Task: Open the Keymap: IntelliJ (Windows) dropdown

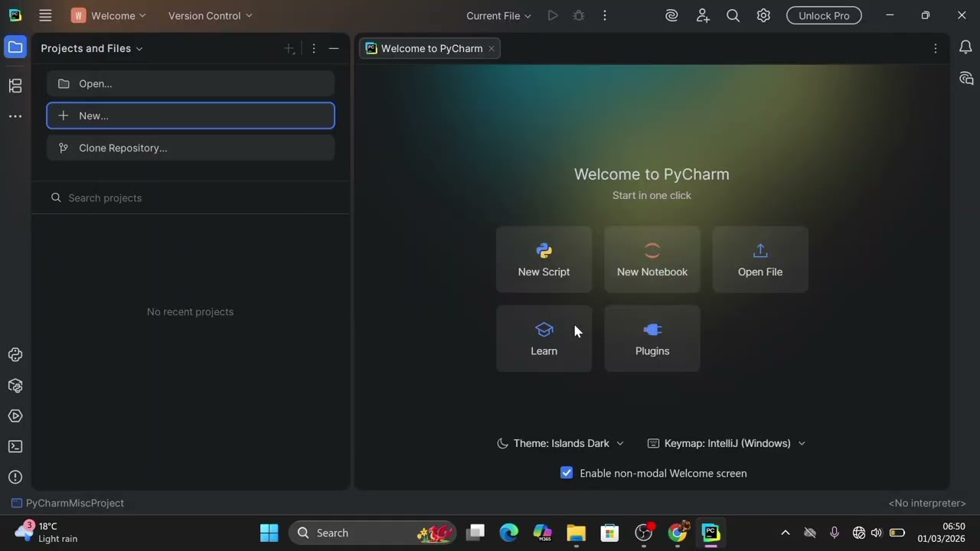Action: 727,443
